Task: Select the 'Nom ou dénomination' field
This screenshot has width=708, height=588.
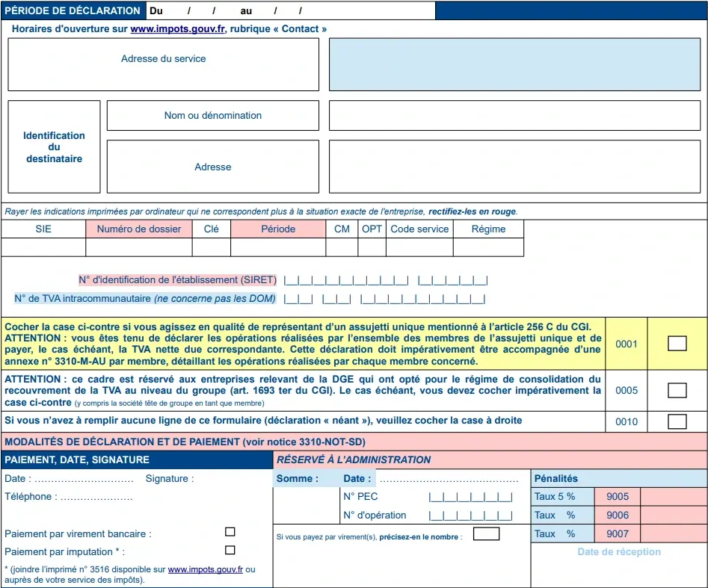Action: [212, 115]
